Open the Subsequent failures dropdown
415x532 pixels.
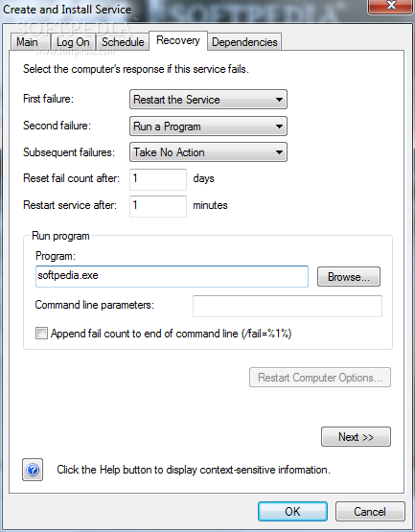tap(208, 152)
